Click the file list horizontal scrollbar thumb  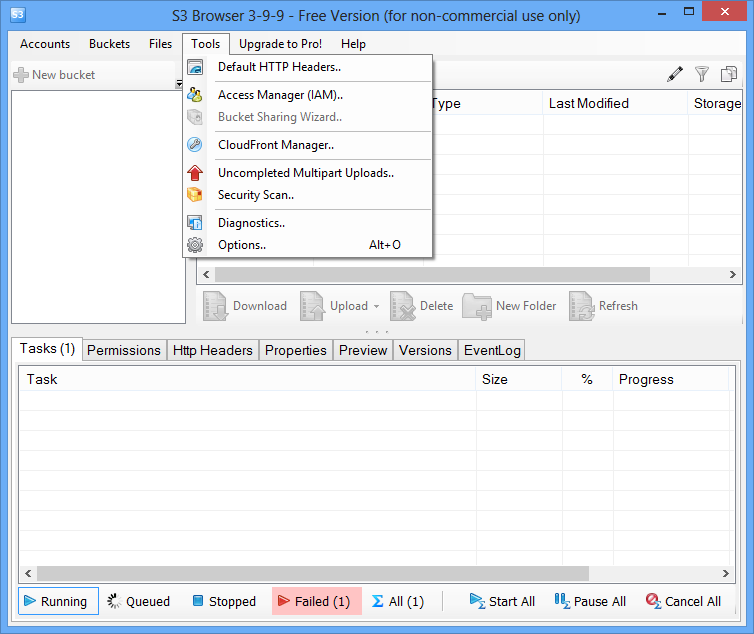432,275
